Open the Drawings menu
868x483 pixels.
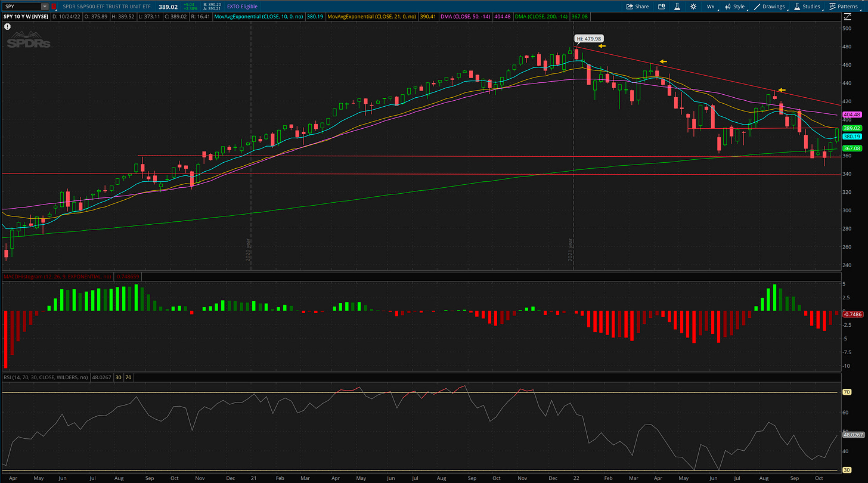[x=770, y=7]
